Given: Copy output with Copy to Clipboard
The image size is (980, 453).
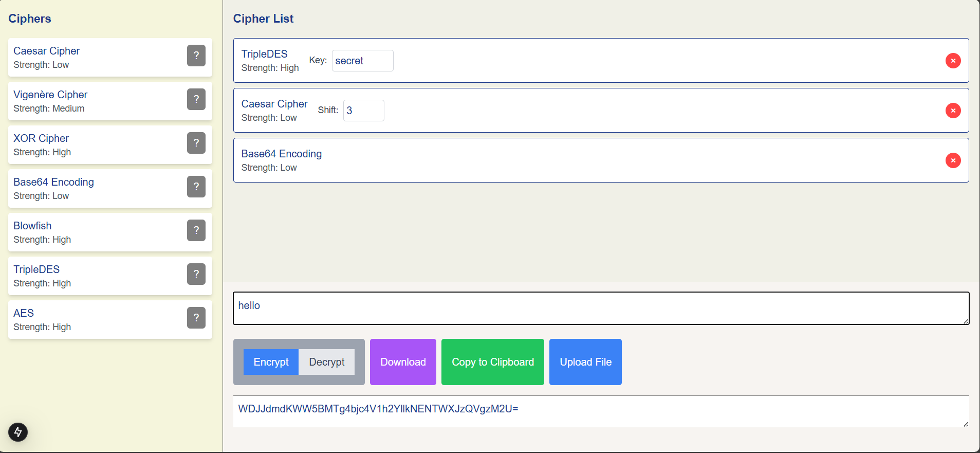Looking at the screenshot, I should click(493, 362).
